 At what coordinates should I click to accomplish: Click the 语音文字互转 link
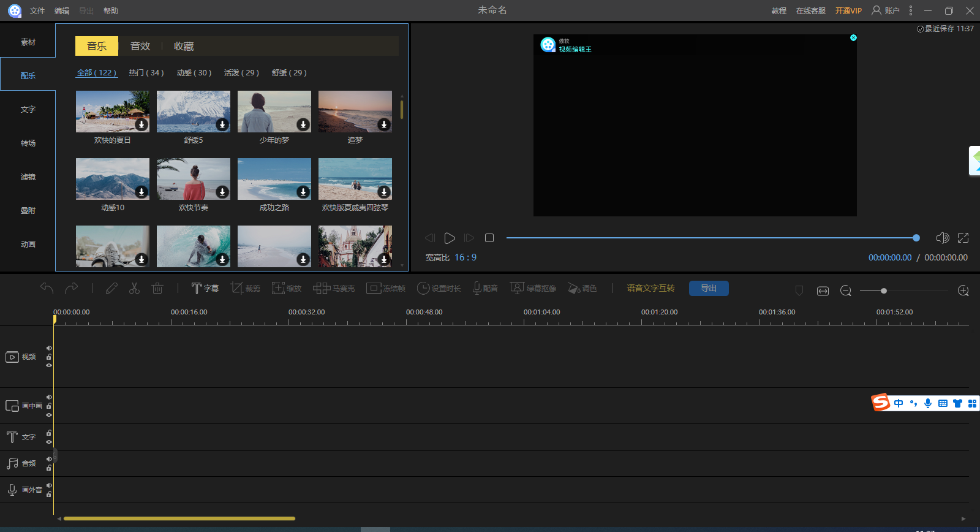pyautogui.click(x=650, y=288)
